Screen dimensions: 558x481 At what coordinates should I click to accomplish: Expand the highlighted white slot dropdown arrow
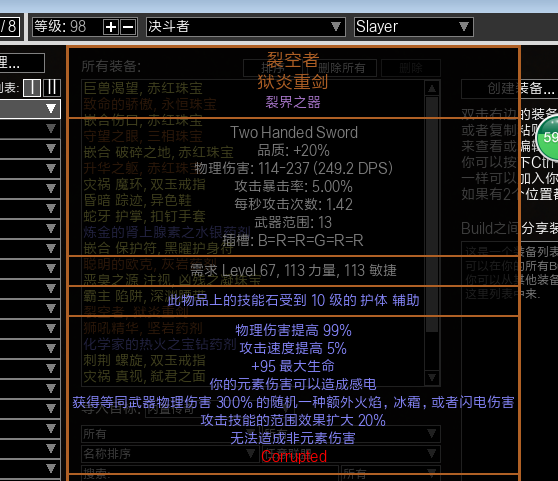point(51,109)
